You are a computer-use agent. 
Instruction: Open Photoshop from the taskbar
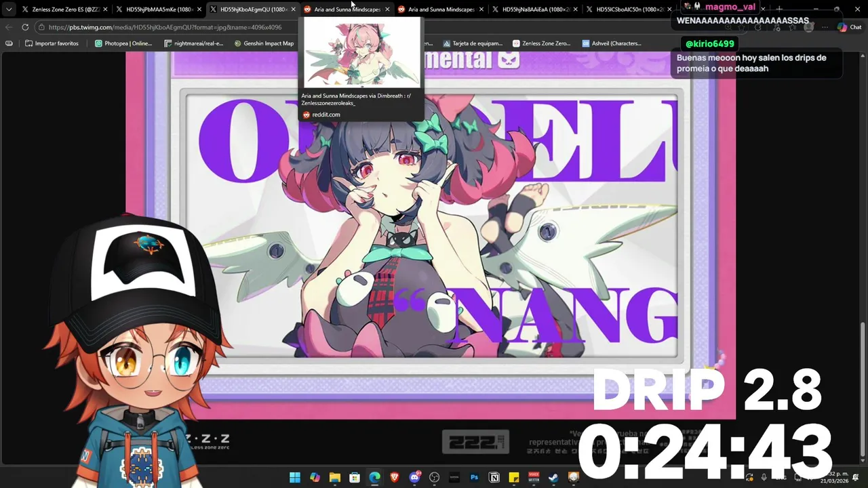point(475,477)
